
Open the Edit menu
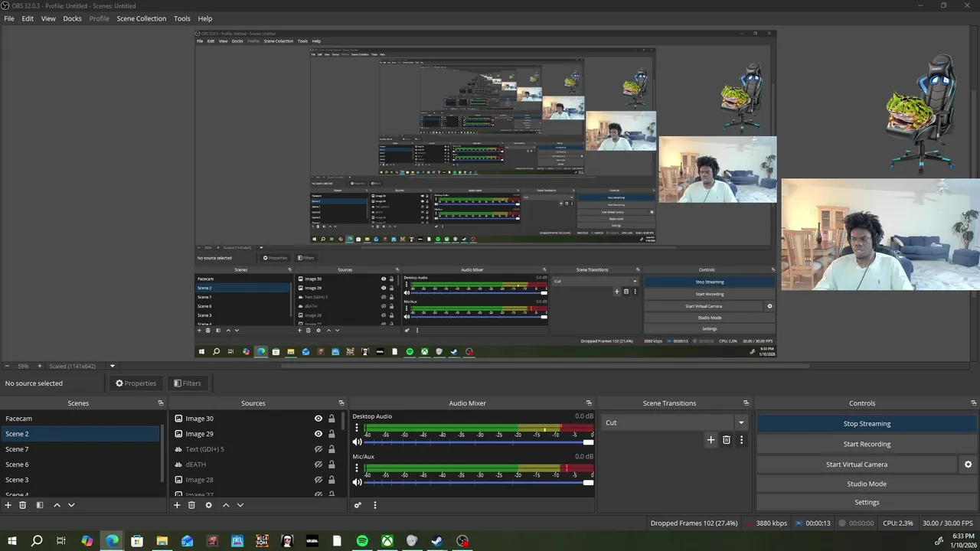coord(28,18)
